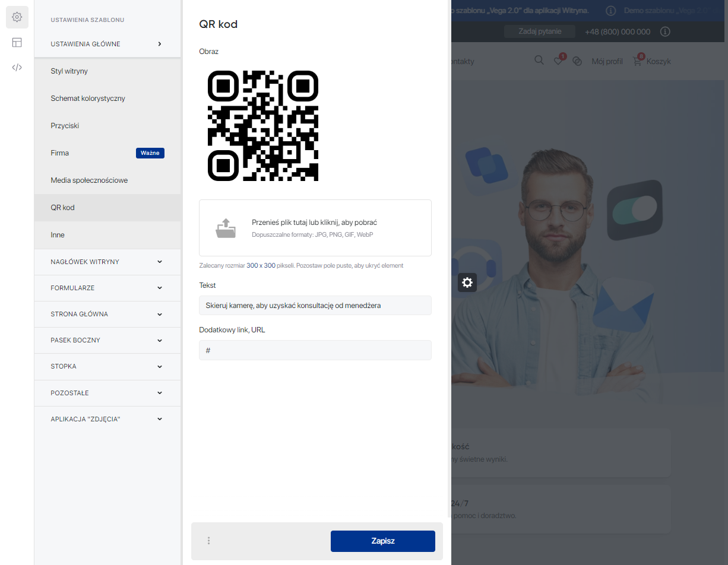Click the upload icon in the file dropzone
The height and width of the screenshot is (565, 728).
(x=226, y=227)
